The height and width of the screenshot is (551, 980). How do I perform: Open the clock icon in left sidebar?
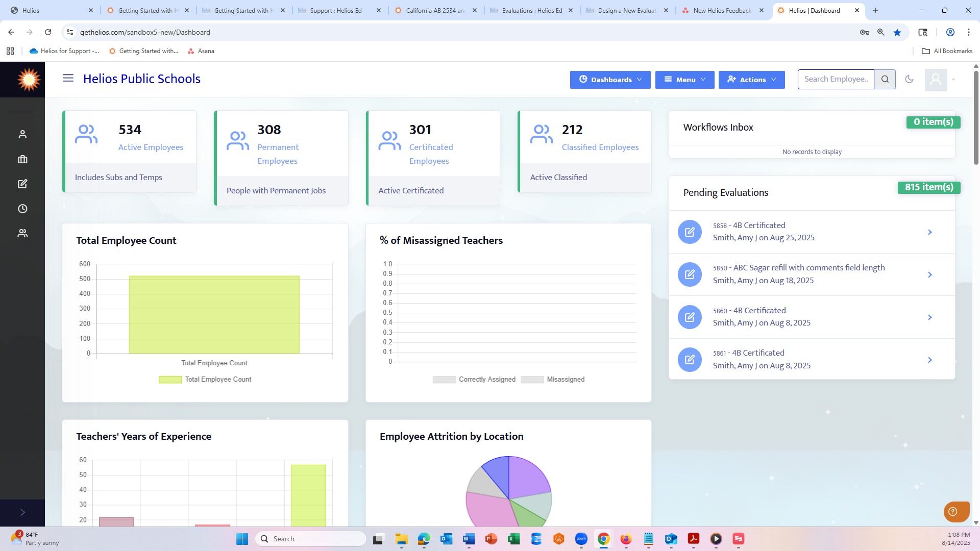pos(22,209)
